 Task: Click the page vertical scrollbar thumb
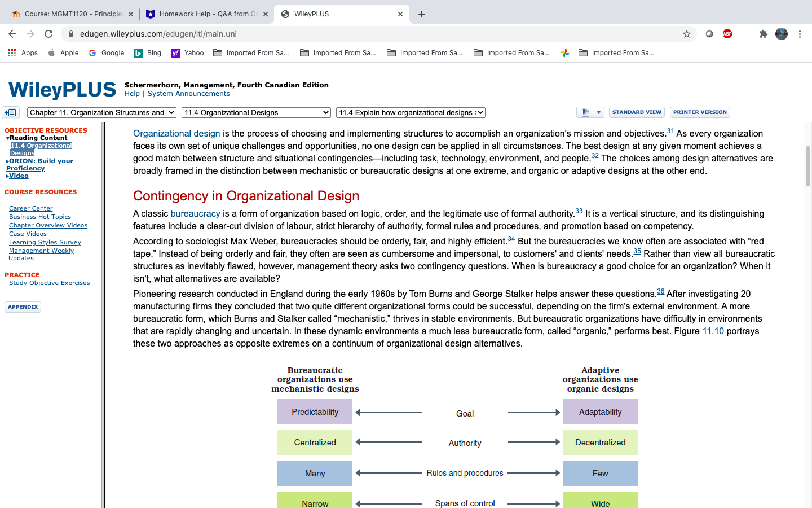point(807,166)
